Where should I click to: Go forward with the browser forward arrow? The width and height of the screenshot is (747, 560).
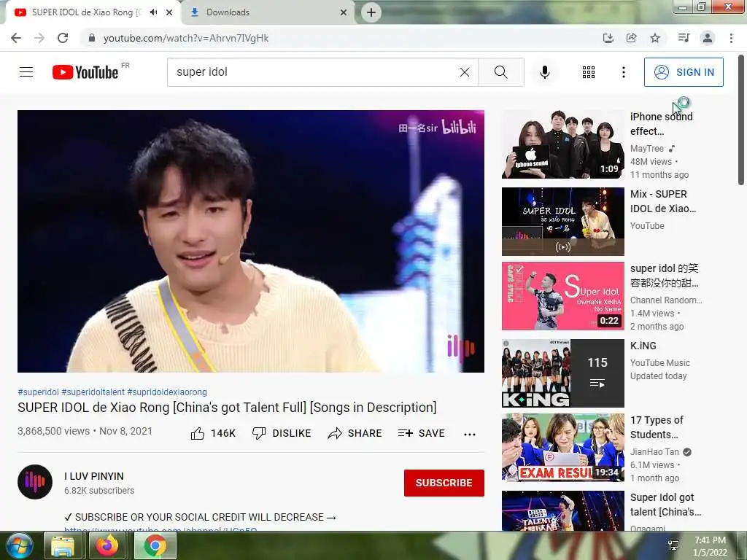[x=39, y=38]
